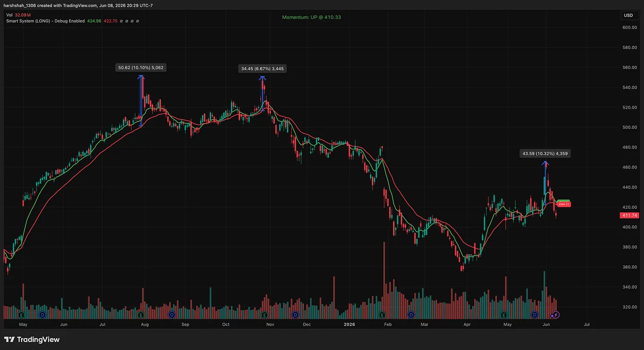Click the rightmost earnings E marker

tap(504, 315)
